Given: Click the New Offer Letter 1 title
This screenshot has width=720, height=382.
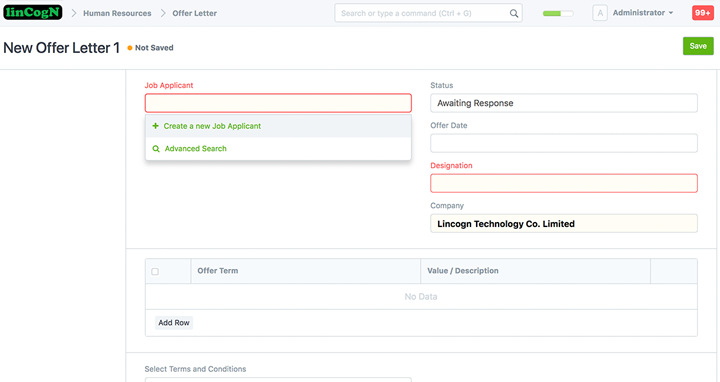Looking at the screenshot, I should 62,48.
